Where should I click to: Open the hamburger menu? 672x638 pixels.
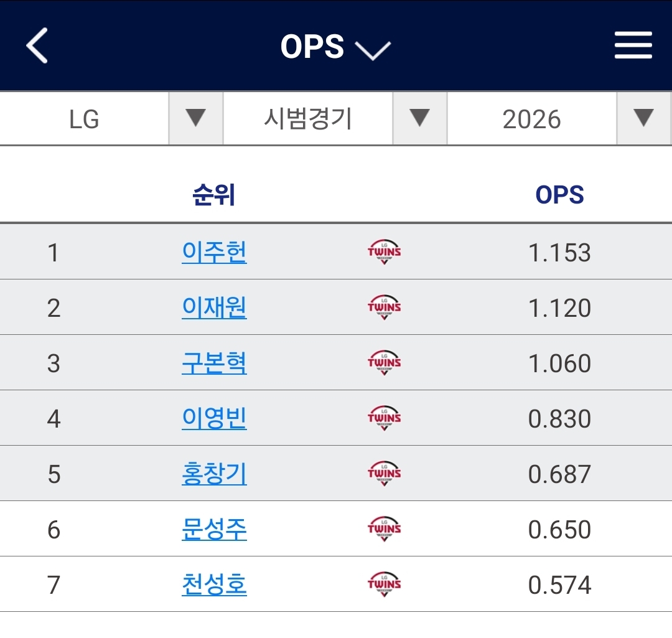[x=633, y=46]
